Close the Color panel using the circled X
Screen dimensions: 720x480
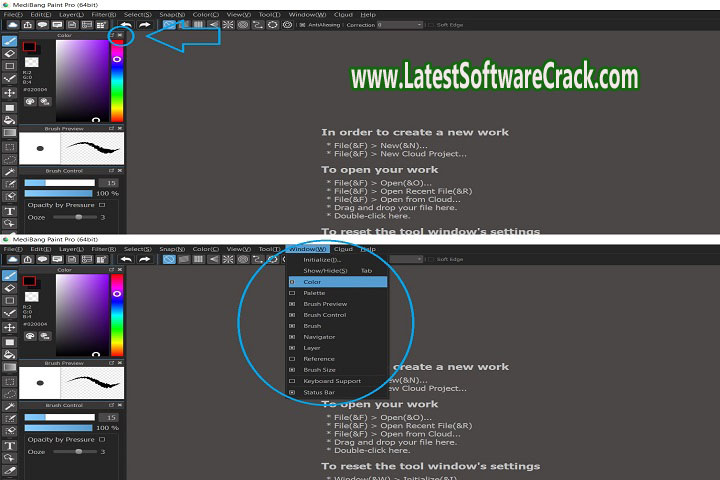tap(120, 35)
